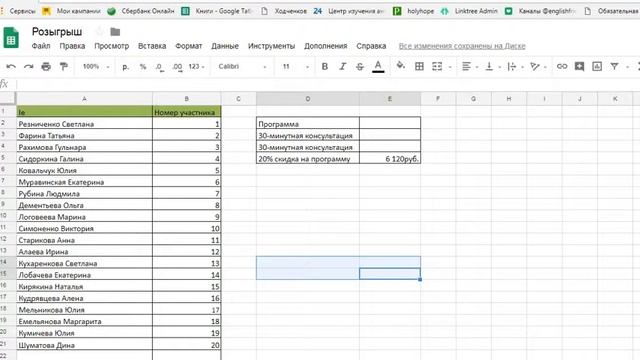
Task: Open the Просмотр menu
Action: tap(111, 46)
